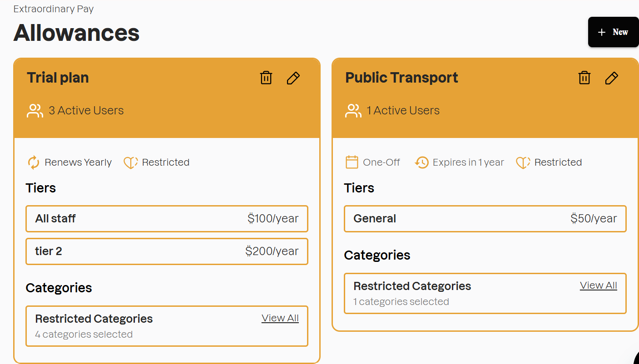Click the Public Transport users icon
This screenshot has width=639, height=364.
point(353,111)
